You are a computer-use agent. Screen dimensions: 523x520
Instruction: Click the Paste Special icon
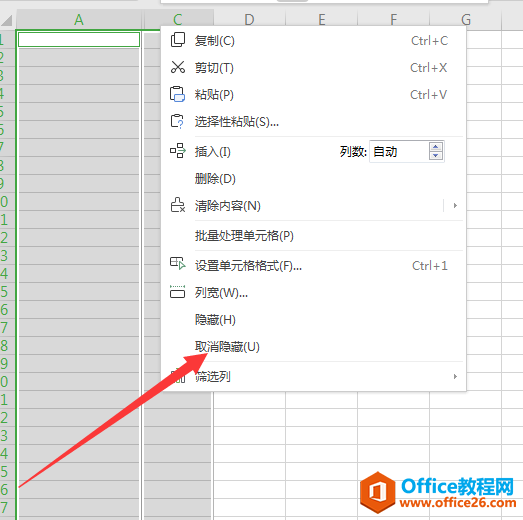[x=177, y=121]
